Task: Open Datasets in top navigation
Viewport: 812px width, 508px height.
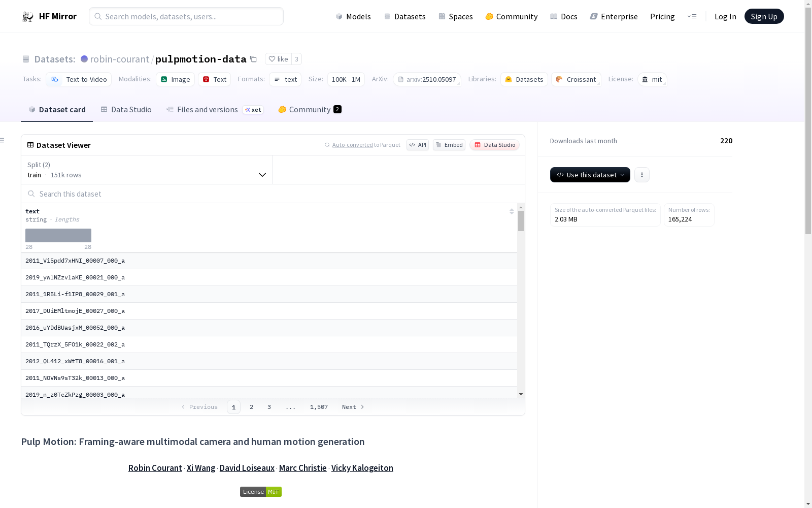Action: [404, 17]
